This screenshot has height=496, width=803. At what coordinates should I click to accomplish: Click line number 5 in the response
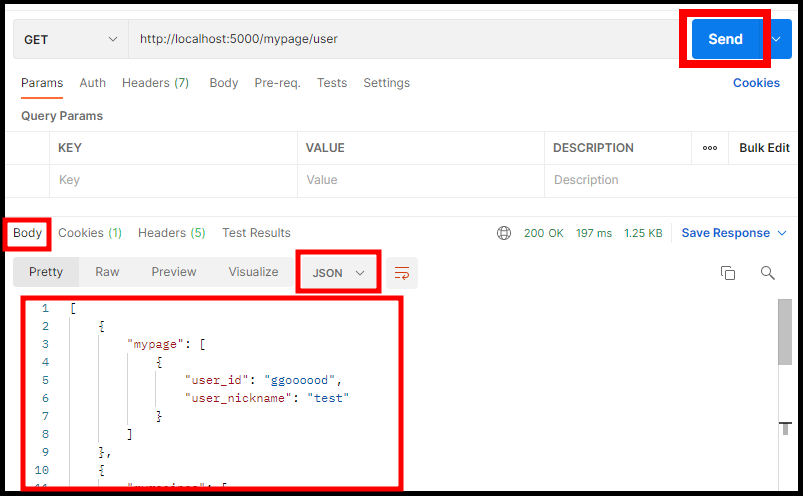[46, 380]
